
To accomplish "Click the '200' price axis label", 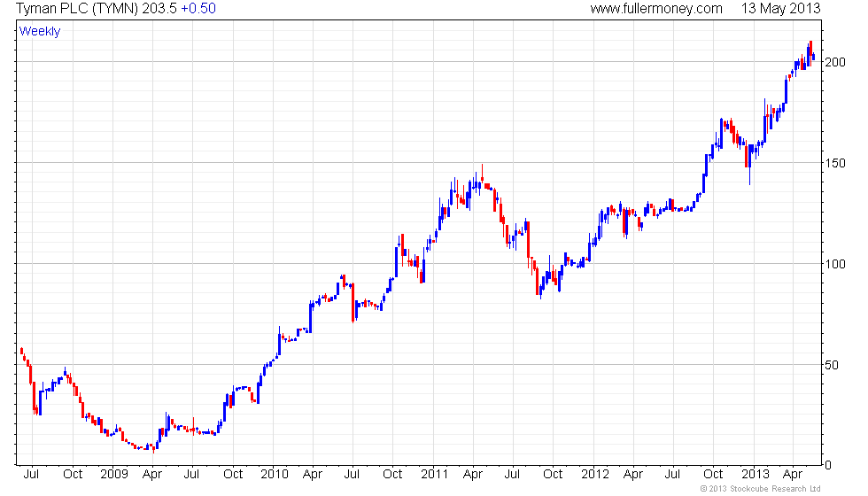I will 835,62.
